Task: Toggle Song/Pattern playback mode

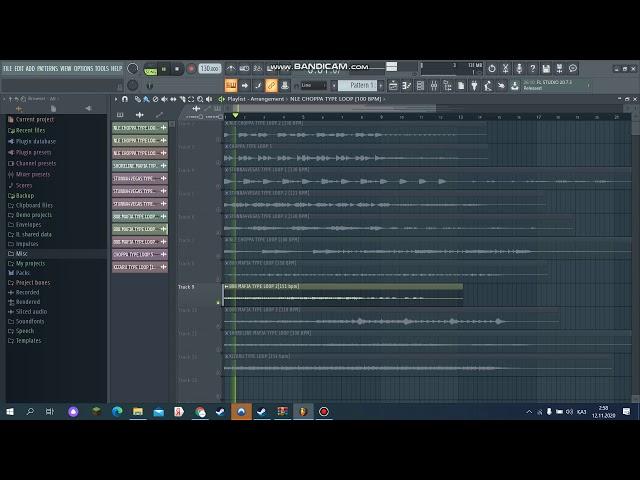Action: 151,70
